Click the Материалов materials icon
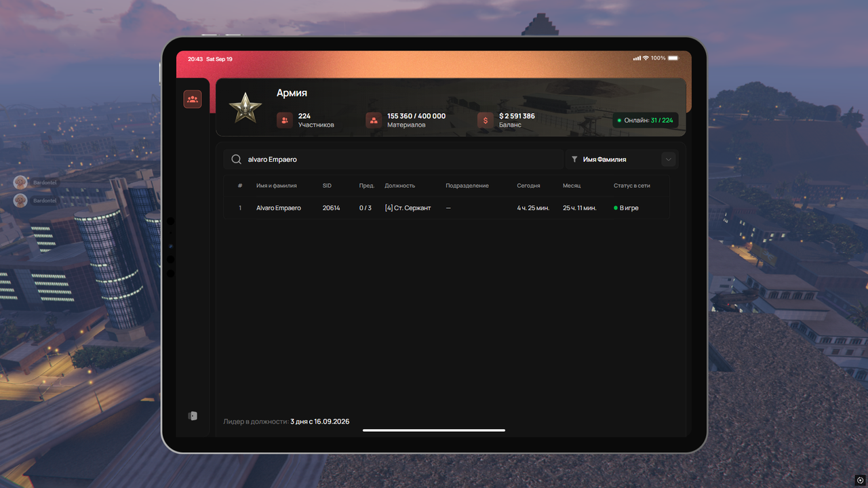The width and height of the screenshot is (868, 488). 374,120
